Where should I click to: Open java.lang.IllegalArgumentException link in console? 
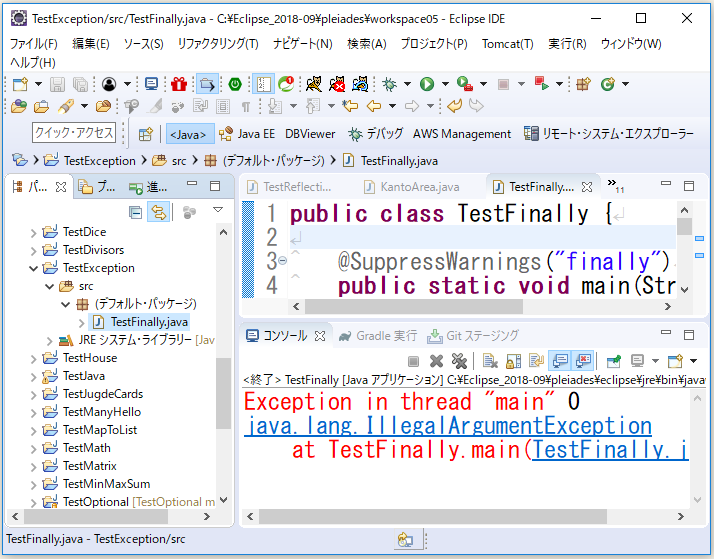(448, 426)
